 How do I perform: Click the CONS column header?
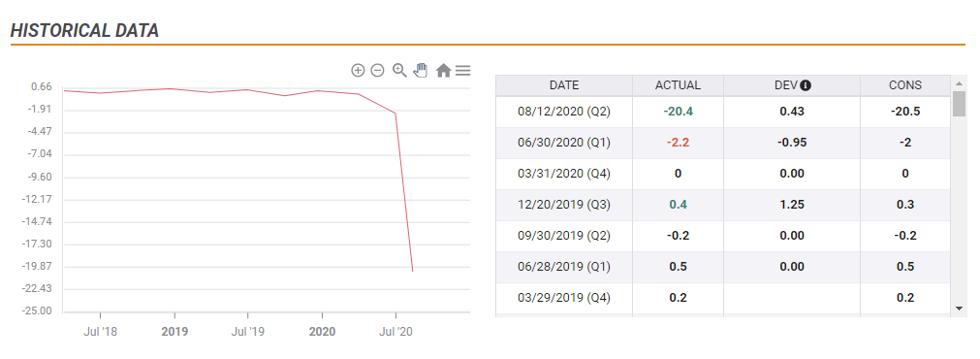point(905,85)
